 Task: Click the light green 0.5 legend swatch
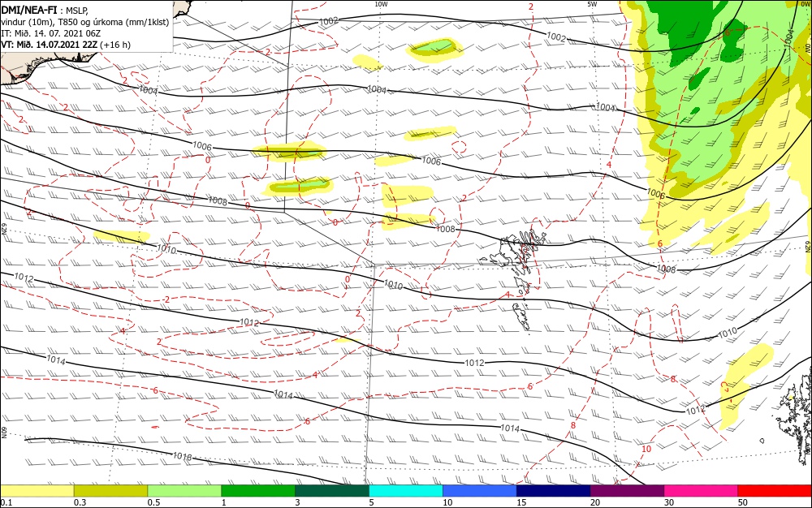coord(184,491)
